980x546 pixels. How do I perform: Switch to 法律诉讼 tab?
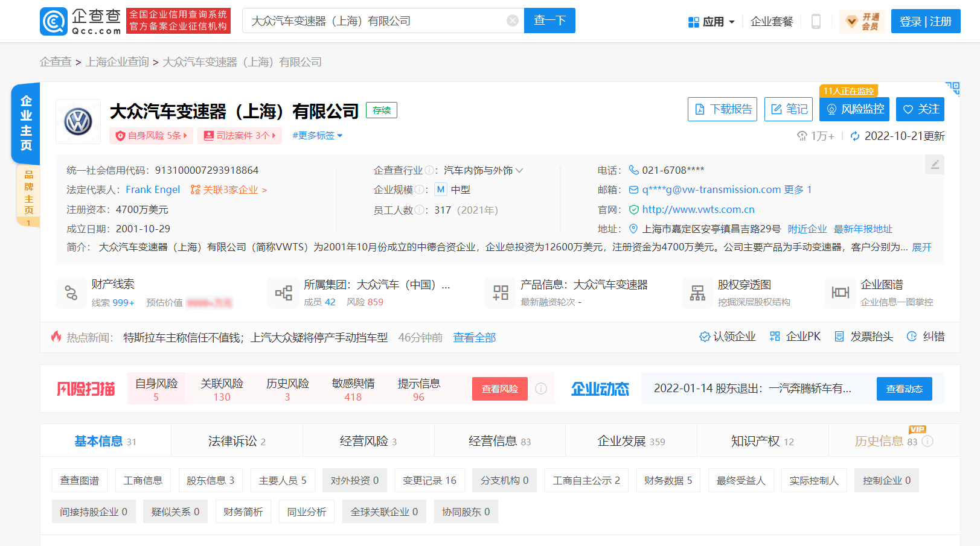[237, 441]
